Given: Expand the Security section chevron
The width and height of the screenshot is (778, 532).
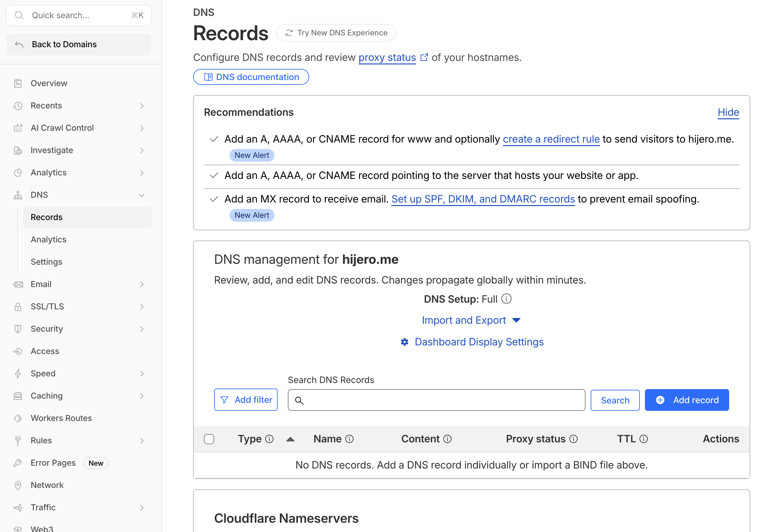Looking at the screenshot, I should point(142,329).
